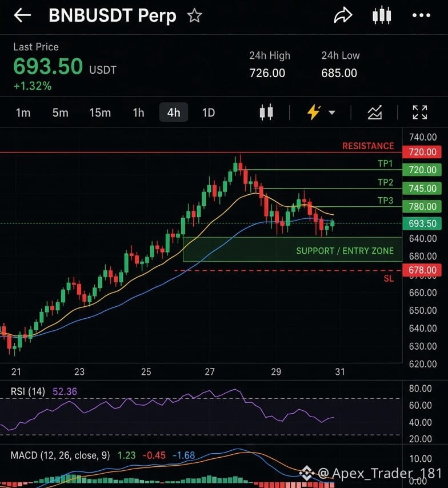Click the date label 21 on time axis
This screenshot has height=488, width=448.
(x=16, y=371)
